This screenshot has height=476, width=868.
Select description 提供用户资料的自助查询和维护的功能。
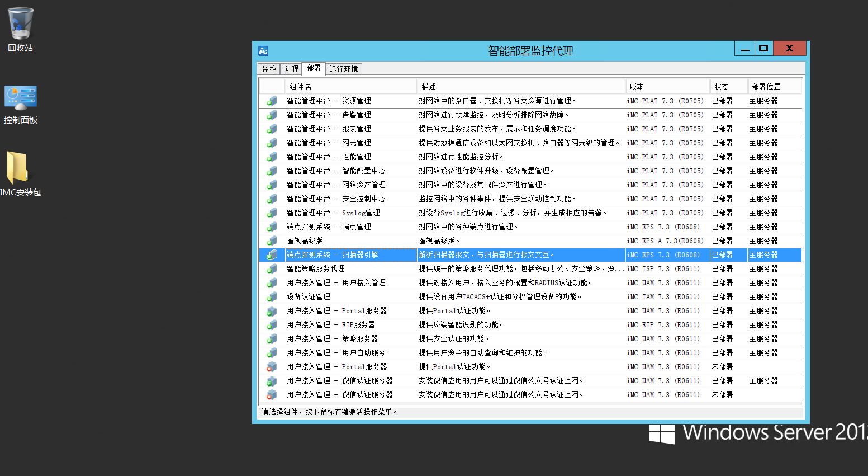[x=483, y=353]
